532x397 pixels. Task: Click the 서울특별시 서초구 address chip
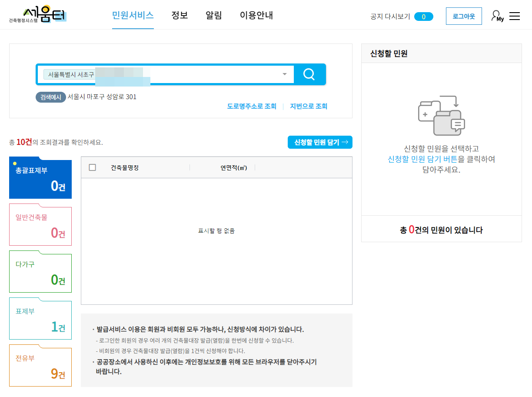[71, 74]
